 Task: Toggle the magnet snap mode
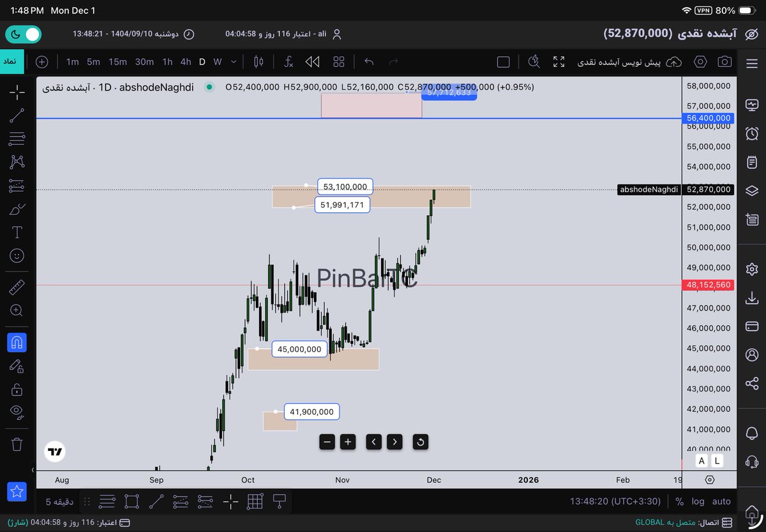pos(17,343)
